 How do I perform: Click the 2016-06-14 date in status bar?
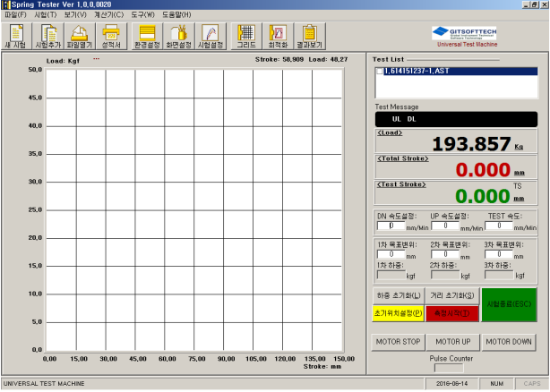click(x=451, y=384)
